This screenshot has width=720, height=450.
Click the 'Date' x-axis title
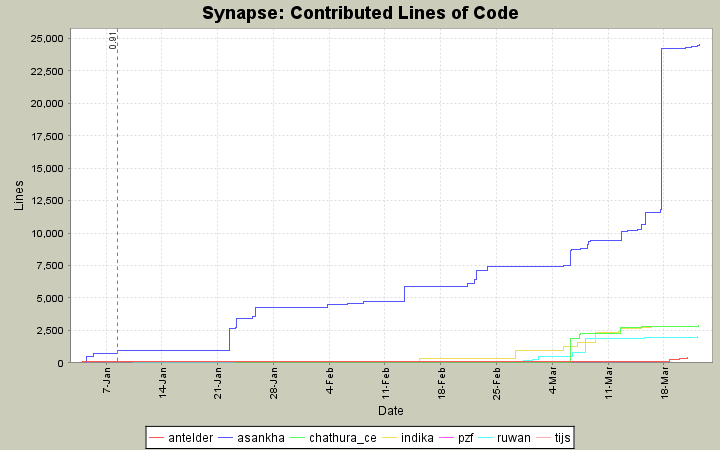click(x=391, y=411)
